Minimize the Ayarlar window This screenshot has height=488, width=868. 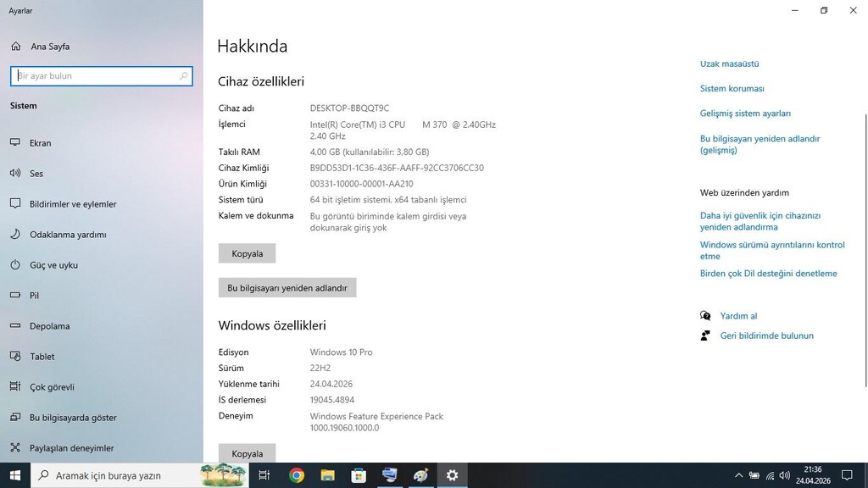tap(795, 10)
